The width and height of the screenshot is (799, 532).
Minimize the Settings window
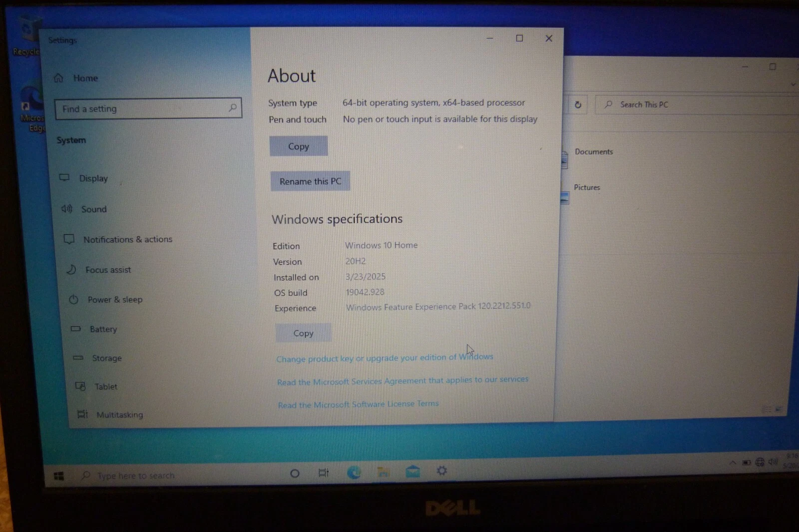pos(490,38)
